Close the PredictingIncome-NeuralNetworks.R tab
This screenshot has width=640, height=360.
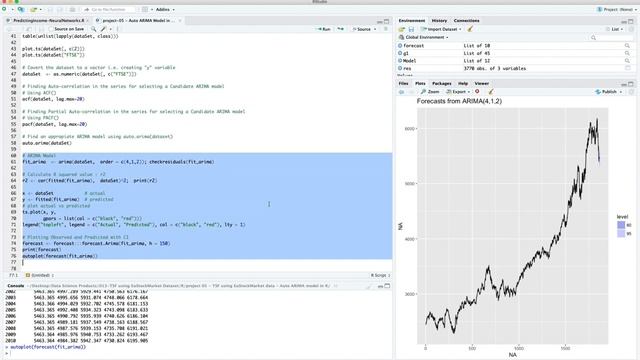pos(88,20)
